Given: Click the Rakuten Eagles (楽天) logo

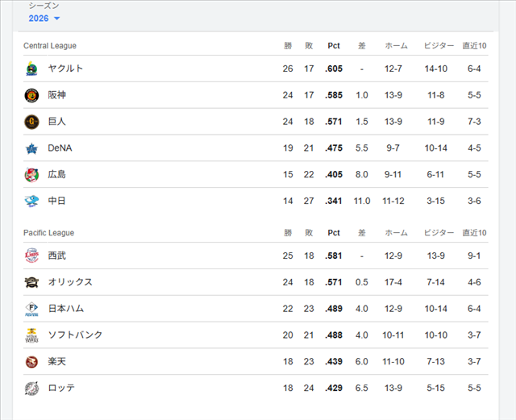Looking at the screenshot, I should [31, 362].
